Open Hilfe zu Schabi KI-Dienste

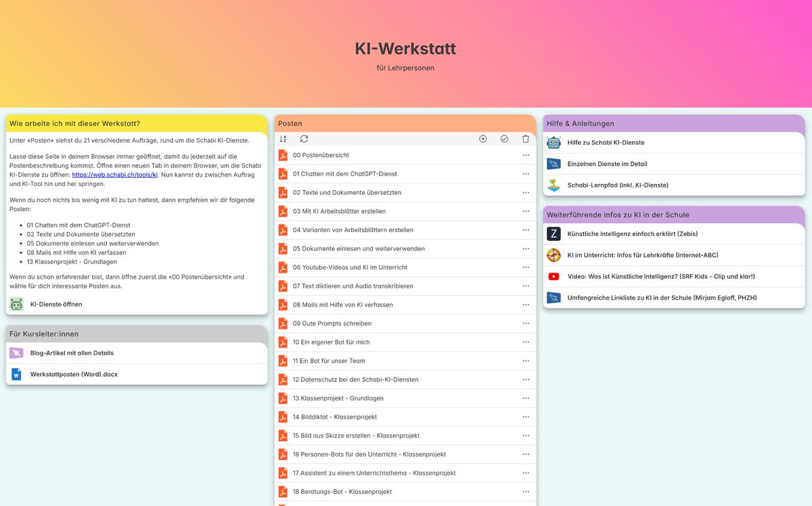coord(606,143)
